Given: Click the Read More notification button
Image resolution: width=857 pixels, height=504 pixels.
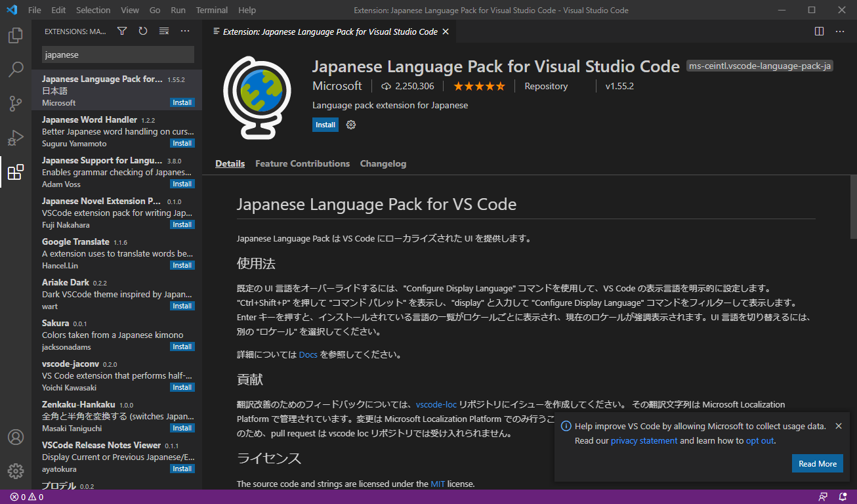Looking at the screenshot, I should point(817,463).
